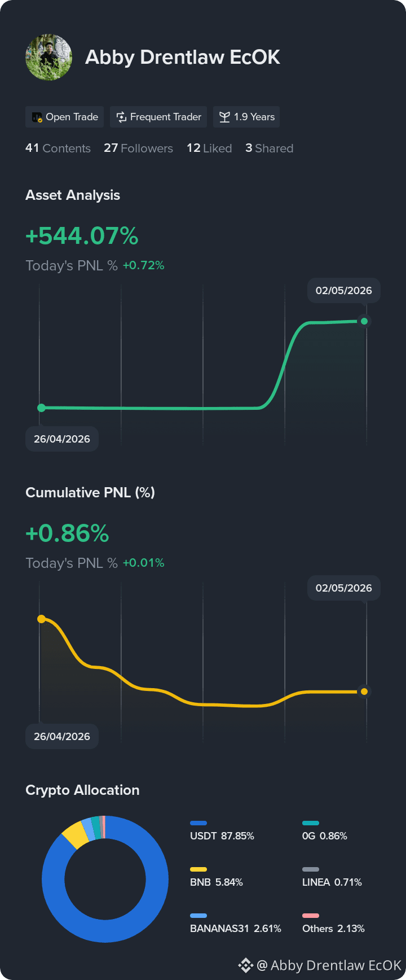
Task: Open the 27 Followers list
Action: tap(138, 148)
